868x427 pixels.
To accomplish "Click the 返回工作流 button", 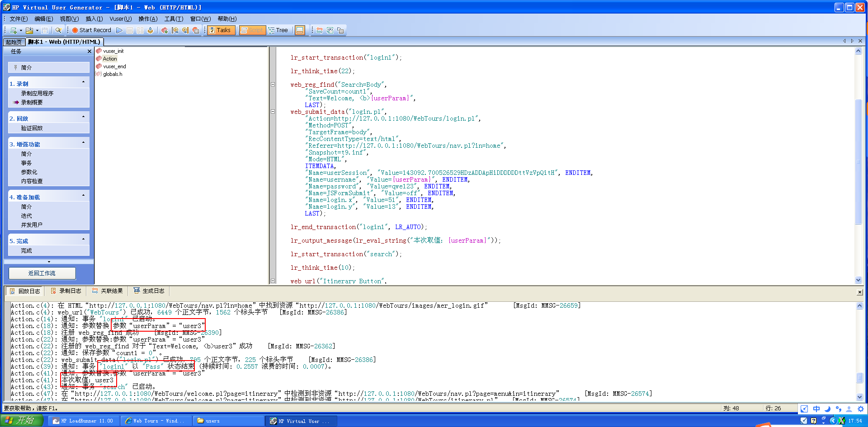I will (42, 273).
